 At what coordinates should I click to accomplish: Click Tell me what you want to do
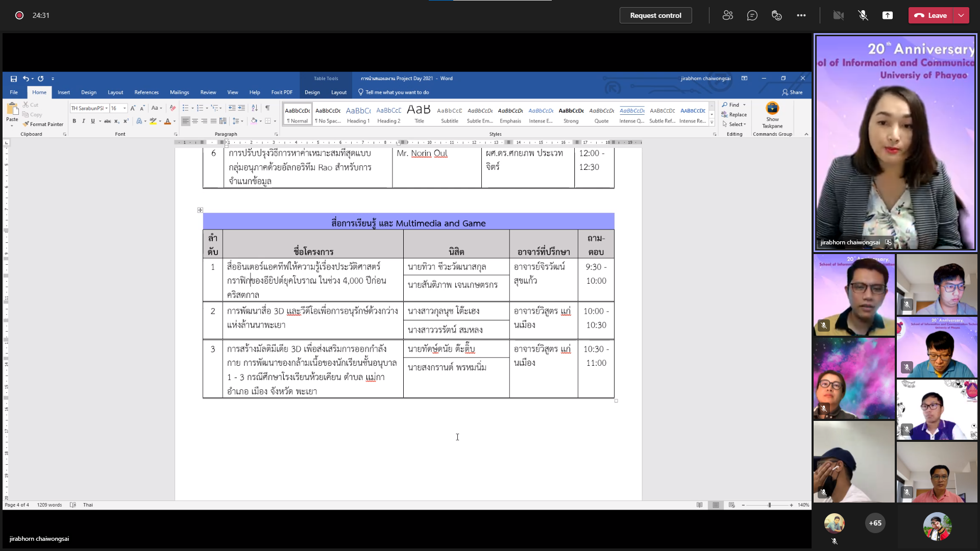[x=394, y=92]
